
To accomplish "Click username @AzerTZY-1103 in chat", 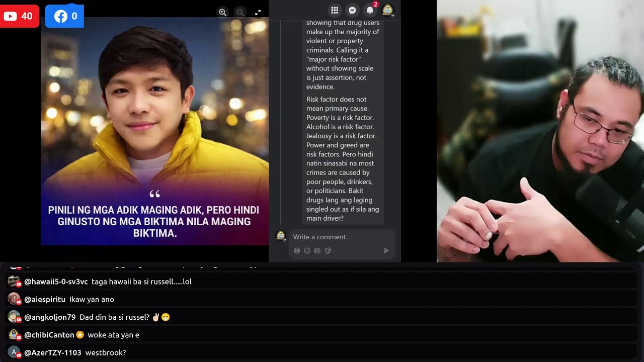I will point(53,352).
